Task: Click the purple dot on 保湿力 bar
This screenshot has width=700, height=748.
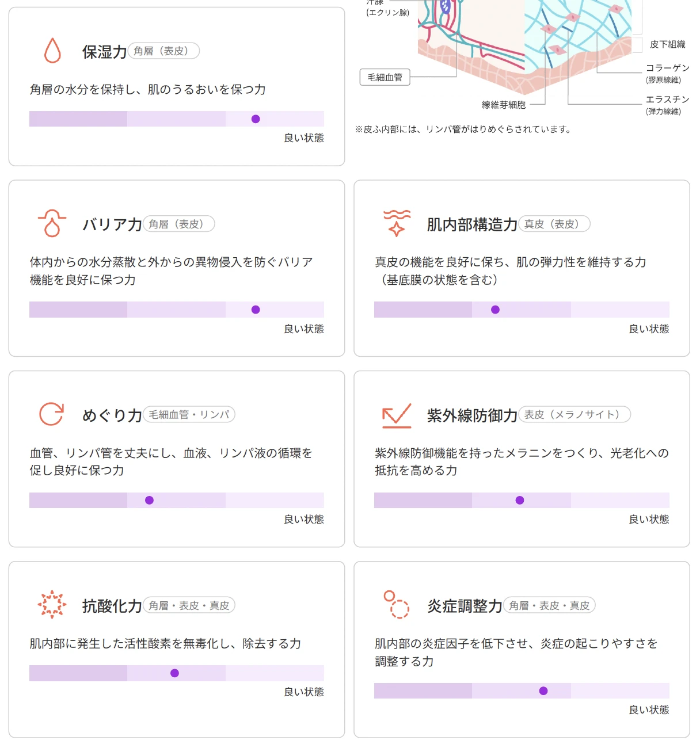Action: coord(256,119)
